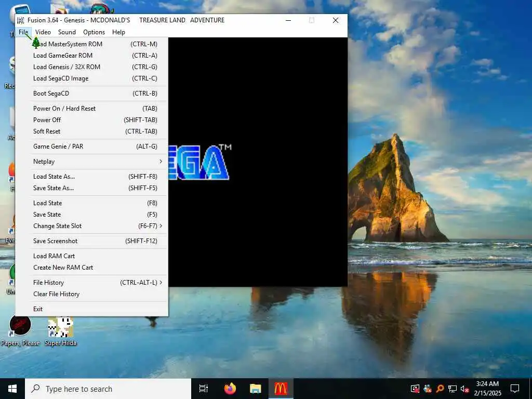
Task: Select Create New RAM Cart
Action: tap(92, 268)
